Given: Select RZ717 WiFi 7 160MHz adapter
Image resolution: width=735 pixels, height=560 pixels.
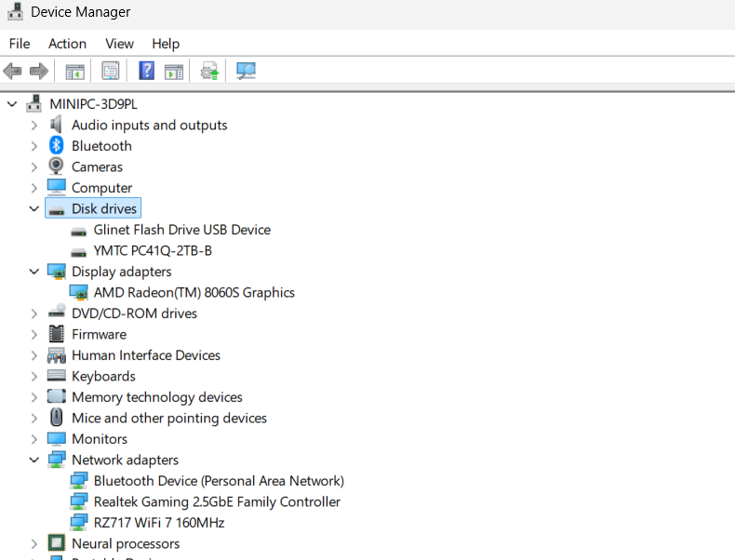Looking at the screenshot, I should coord(159,523).
